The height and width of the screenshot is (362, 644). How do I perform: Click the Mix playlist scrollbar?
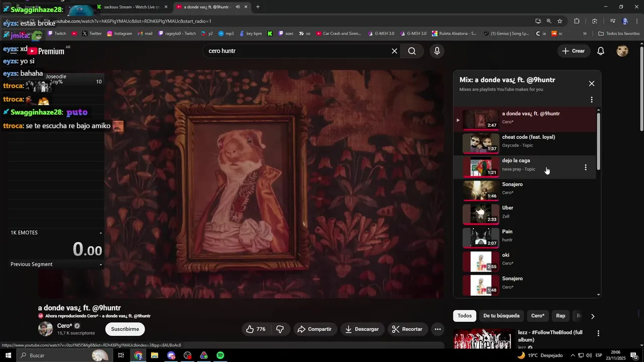click(x=598, y=141)
